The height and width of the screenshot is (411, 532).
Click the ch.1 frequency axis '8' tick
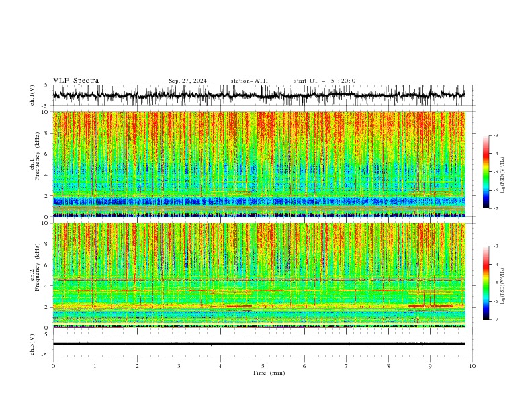(x=46, y=133)
